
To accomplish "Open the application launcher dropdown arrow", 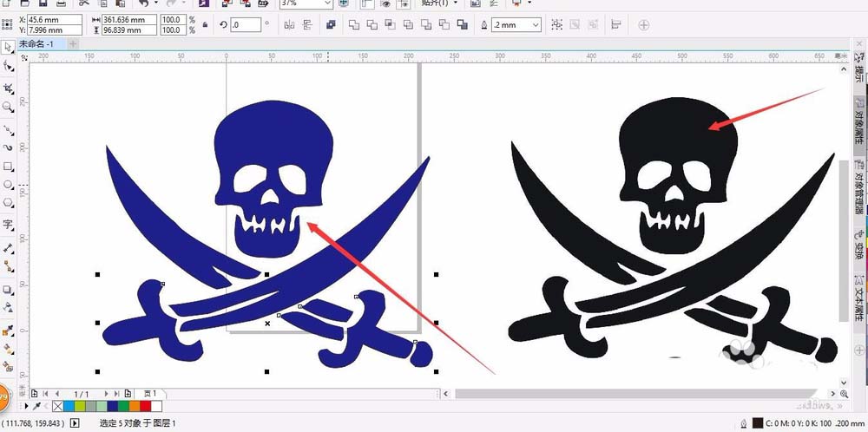I will 529,3.
